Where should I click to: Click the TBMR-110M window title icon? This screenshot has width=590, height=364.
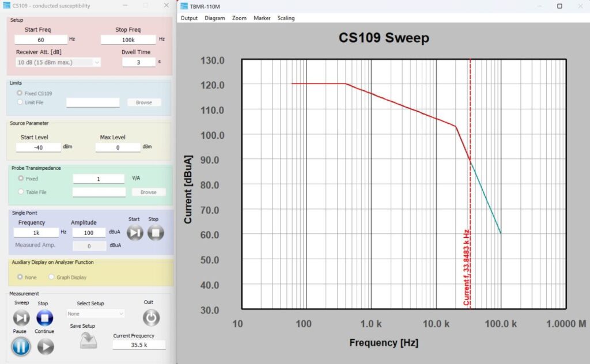tap(184, 6)
